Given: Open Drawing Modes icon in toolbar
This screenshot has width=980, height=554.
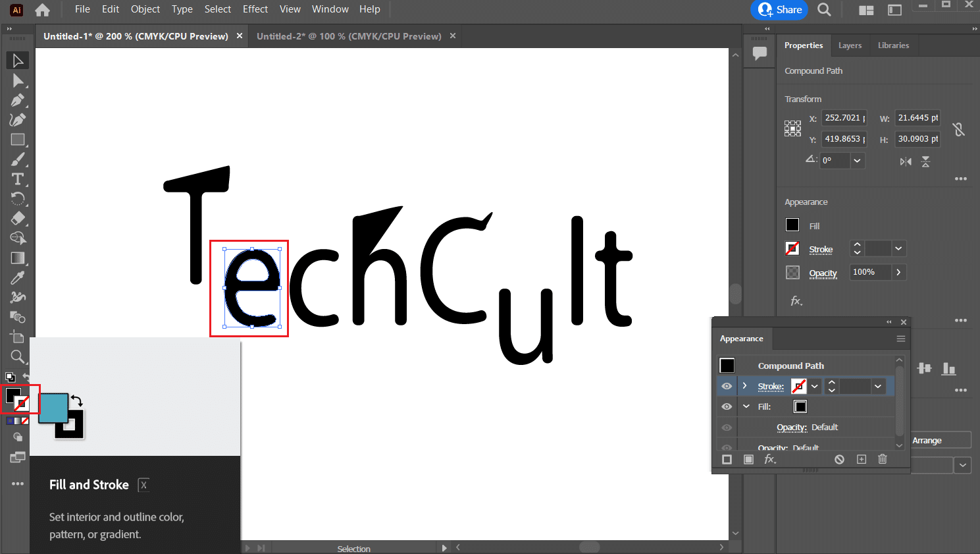Looking at the screenshot, I should 18,437.
